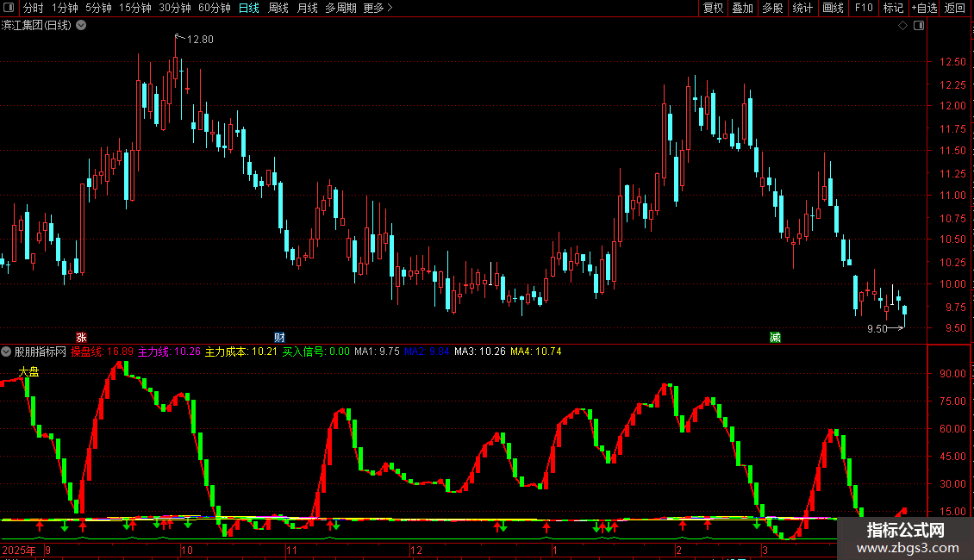
Task: Click the green 减 event marker
Action: pos(775,337)
